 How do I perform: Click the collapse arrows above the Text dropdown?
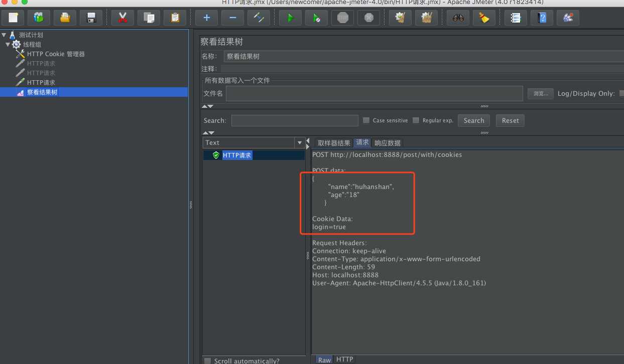click(x=207, y=133)
